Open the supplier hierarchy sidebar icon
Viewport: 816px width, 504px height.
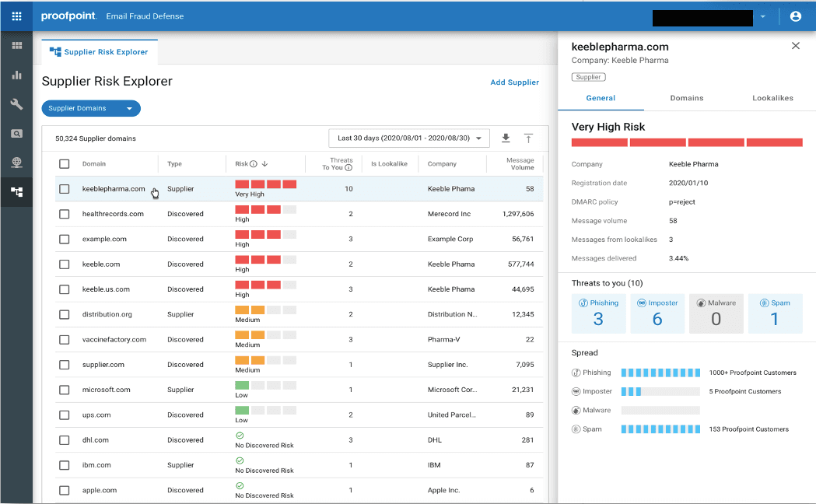pyautogui.click(x=16, y=192)
